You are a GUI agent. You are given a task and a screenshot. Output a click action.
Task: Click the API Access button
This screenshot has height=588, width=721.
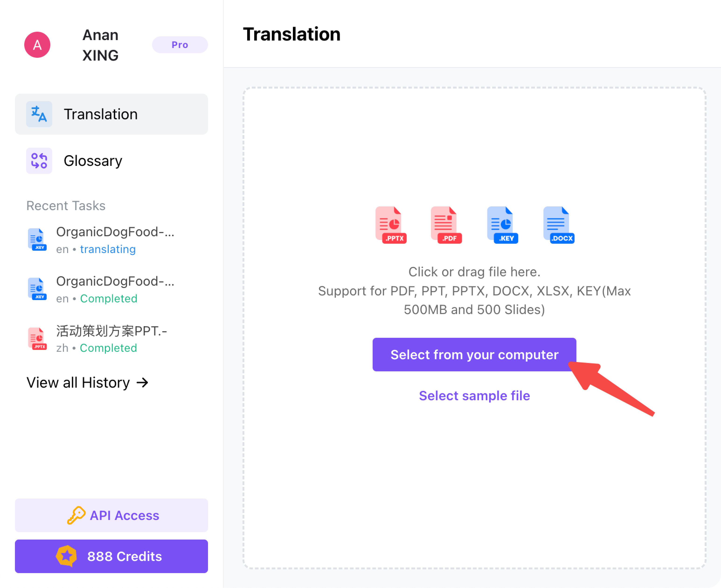click(111, 515)
